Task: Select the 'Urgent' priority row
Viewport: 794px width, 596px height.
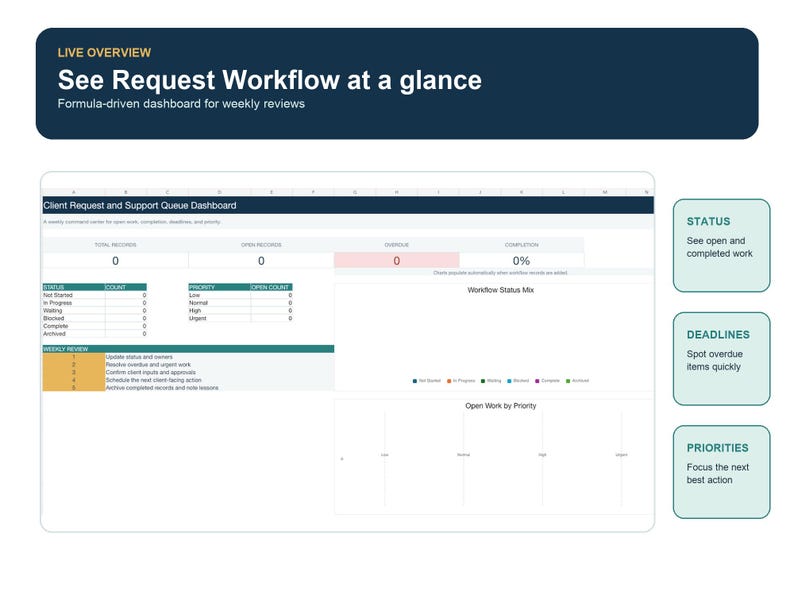Action: tap(241, 318)
